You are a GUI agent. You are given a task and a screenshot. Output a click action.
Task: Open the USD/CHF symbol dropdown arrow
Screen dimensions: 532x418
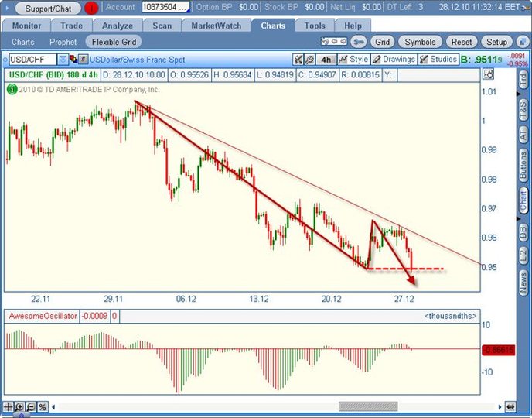click(x=61, y=60)
